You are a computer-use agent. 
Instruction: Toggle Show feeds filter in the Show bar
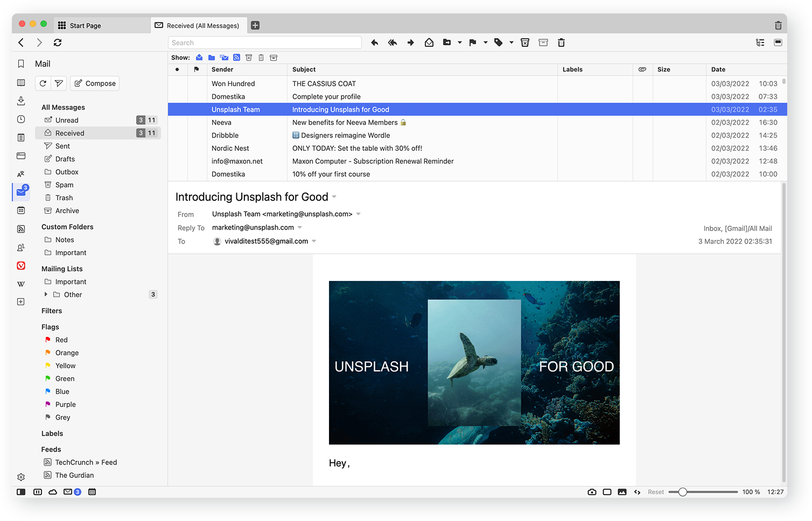236,58
